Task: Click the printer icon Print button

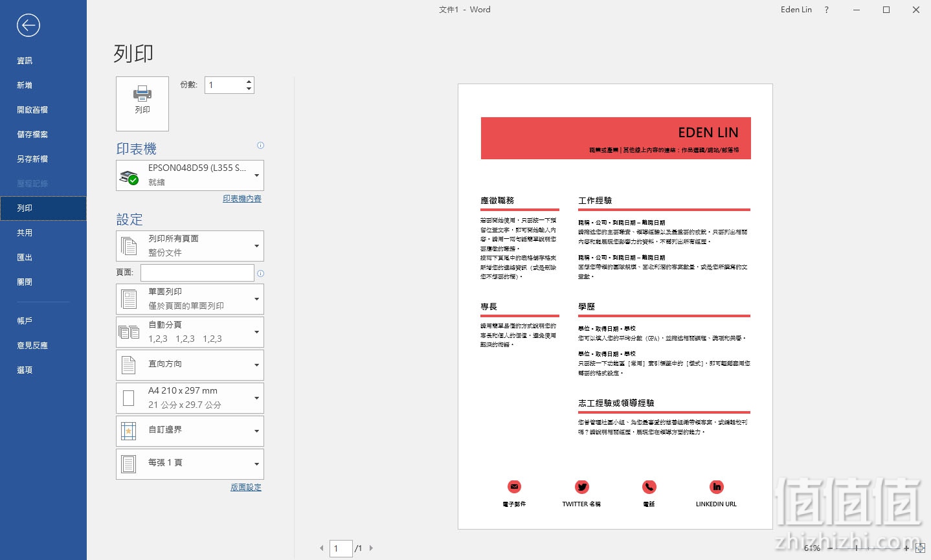Action: coord(142,104)
